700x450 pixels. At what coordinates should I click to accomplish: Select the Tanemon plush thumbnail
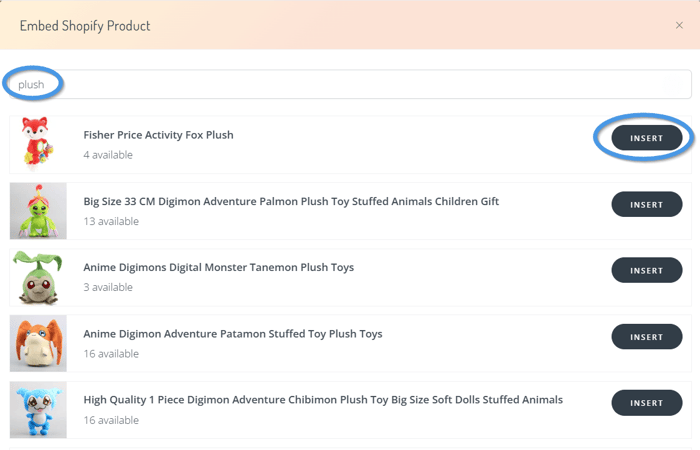click(x=38, y=277)
